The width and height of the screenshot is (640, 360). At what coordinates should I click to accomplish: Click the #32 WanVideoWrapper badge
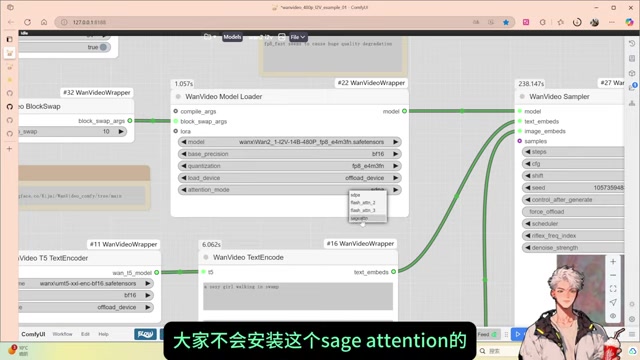97,93
